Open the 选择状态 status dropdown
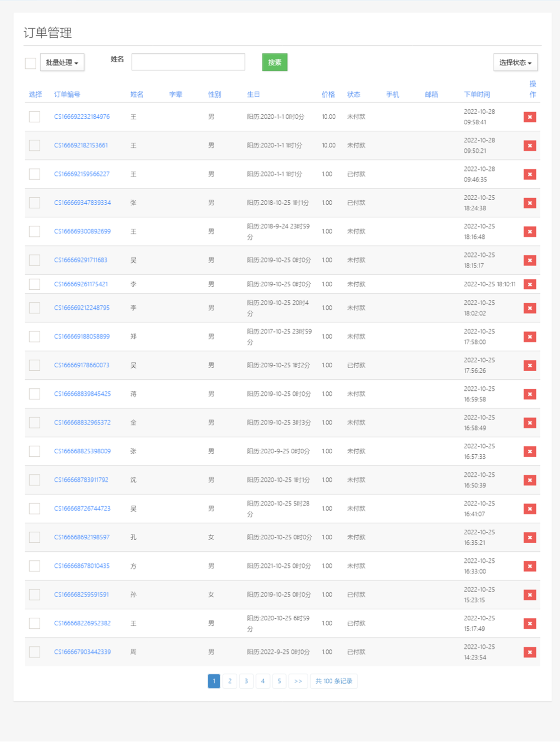560x742 pixels. 515,62
